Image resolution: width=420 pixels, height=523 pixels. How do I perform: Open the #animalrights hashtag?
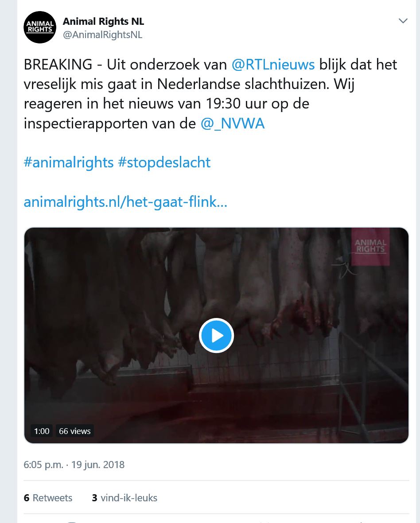click(x=69, y=163)
